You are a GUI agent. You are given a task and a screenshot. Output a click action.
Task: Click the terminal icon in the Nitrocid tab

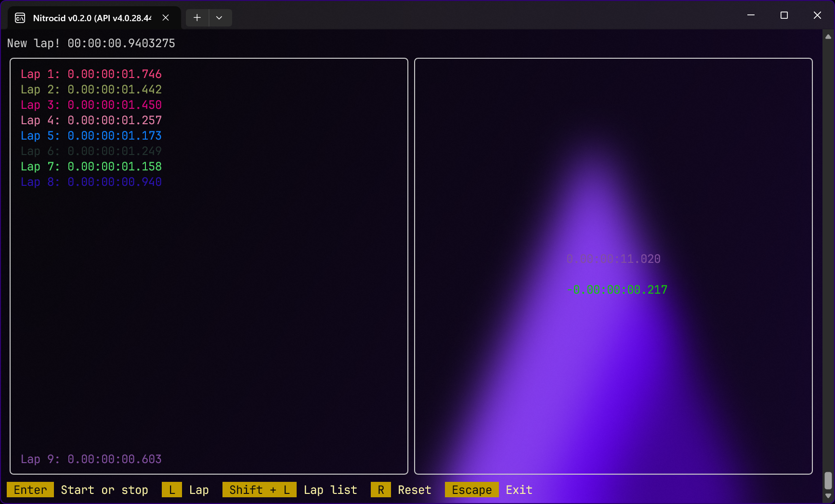point(20,18)
